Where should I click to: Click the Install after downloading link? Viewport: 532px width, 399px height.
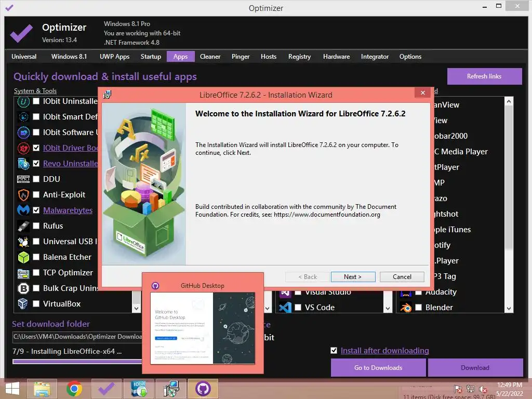384,351
